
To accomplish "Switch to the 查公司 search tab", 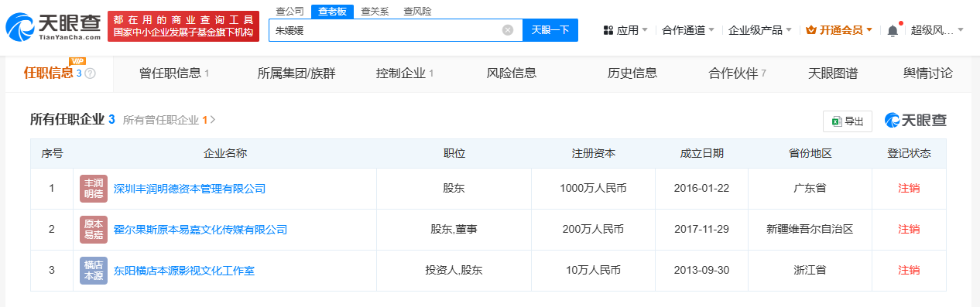I will tap(290, 11).
